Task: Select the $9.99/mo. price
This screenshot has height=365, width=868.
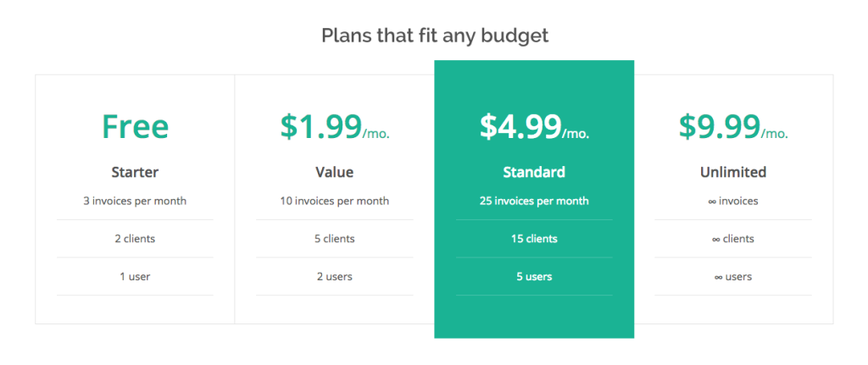Action: point(733,127)
